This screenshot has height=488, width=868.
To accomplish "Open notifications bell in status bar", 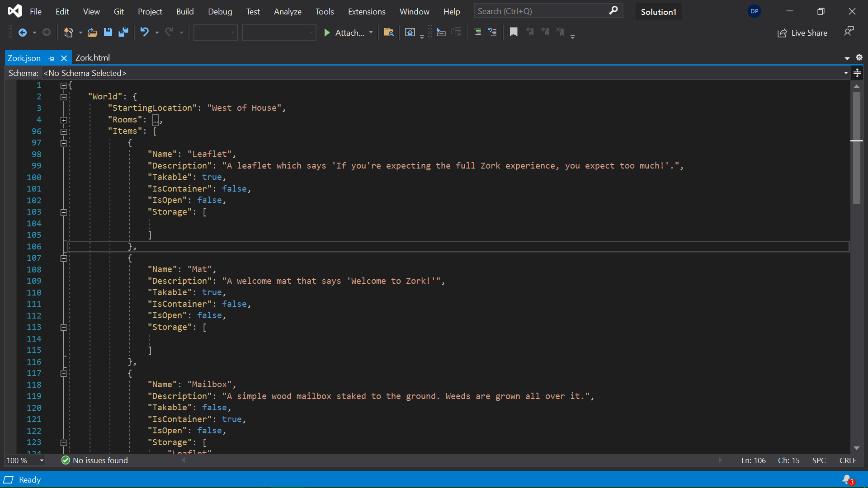I will [x=848, y=480].
